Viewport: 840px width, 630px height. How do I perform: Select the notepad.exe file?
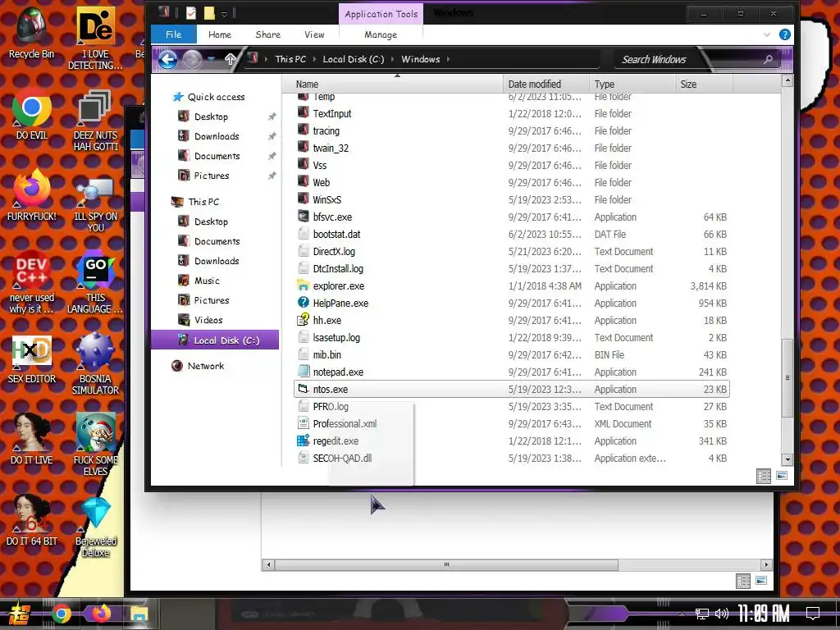click(512, 372)
